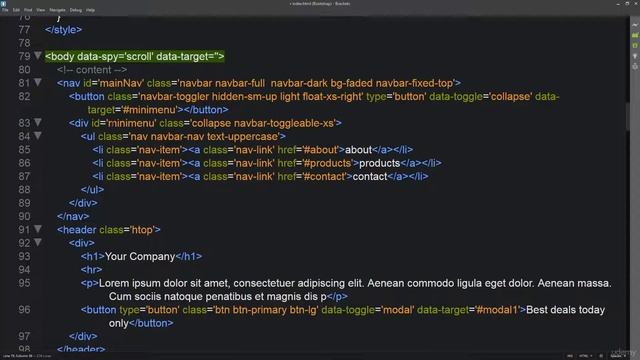640x360 pixels.
Task: Open the View menu
Action: [x=41, y=10]
